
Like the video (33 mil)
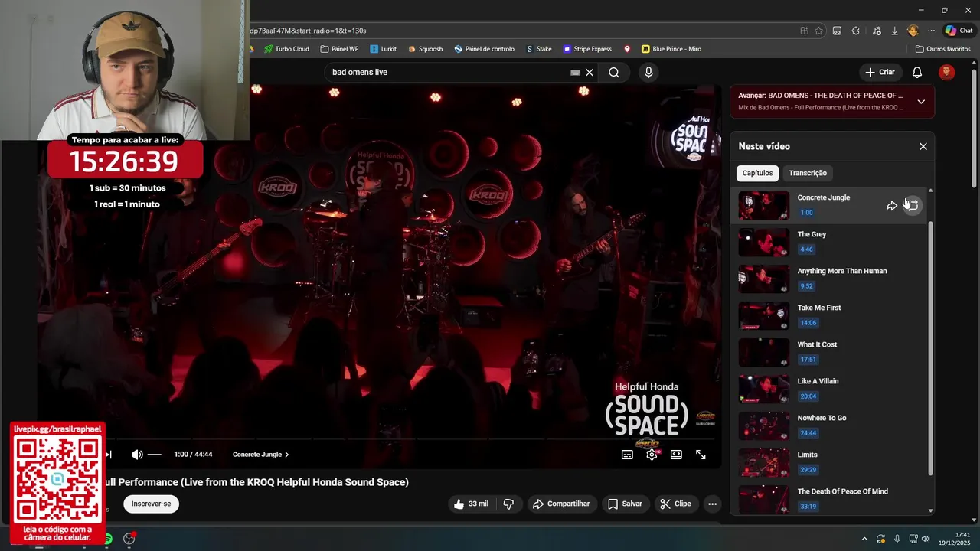471,504
